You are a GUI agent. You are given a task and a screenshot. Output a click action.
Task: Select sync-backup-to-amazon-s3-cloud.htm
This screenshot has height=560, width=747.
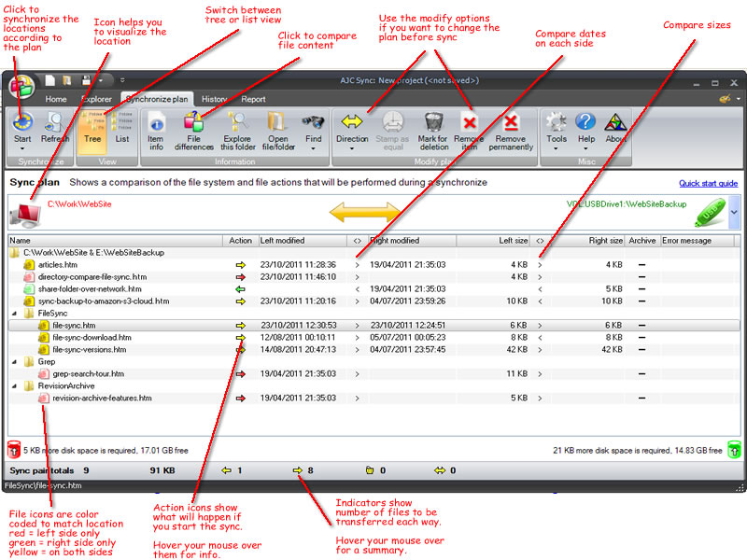click(374, 301)
